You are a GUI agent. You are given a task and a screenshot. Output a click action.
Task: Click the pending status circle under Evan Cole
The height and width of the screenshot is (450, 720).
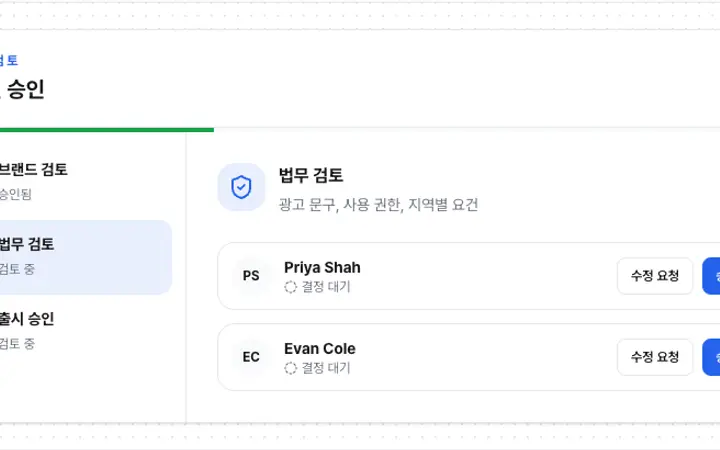click(290, 368)
